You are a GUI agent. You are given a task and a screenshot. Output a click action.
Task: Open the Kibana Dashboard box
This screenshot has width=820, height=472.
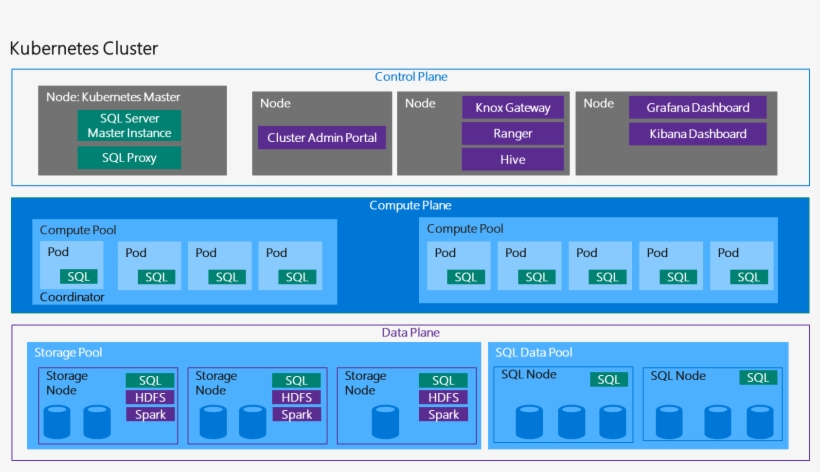click(x=697, y=134)
